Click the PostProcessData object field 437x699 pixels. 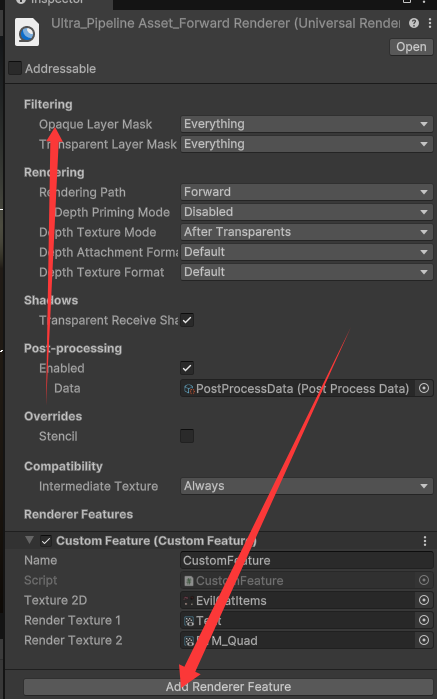click(297, 388)
